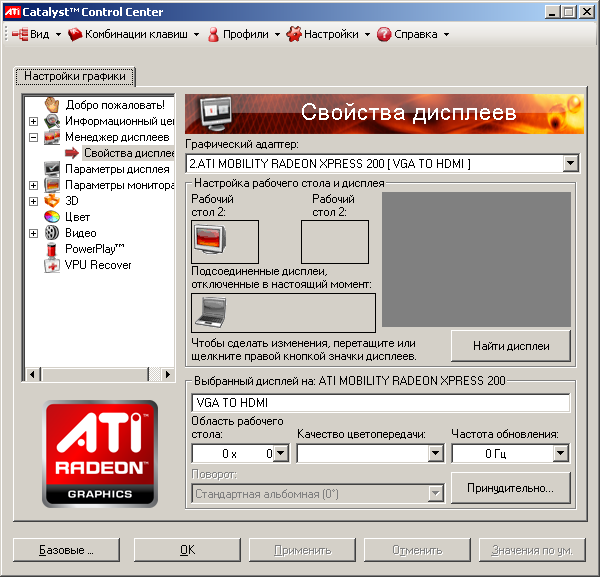Click the Менеджер дисплеев icon
Image resolution: width=600 pixels, height=577 pixels.
click(52, 137)
